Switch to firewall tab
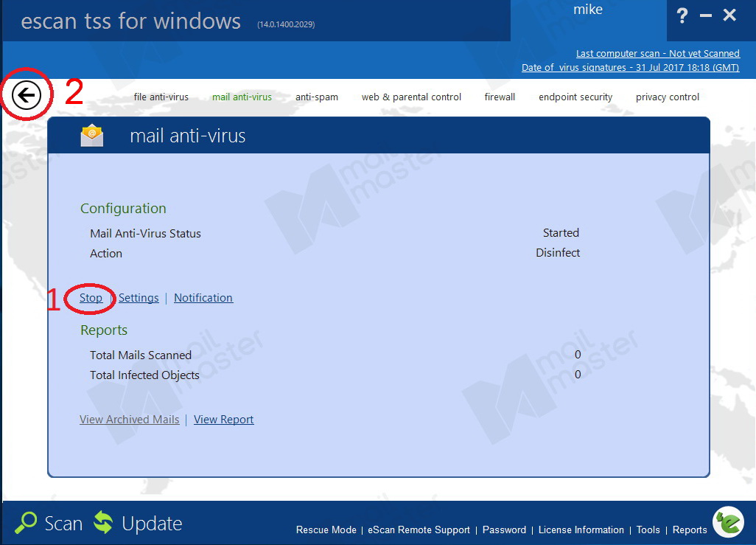 500,97
